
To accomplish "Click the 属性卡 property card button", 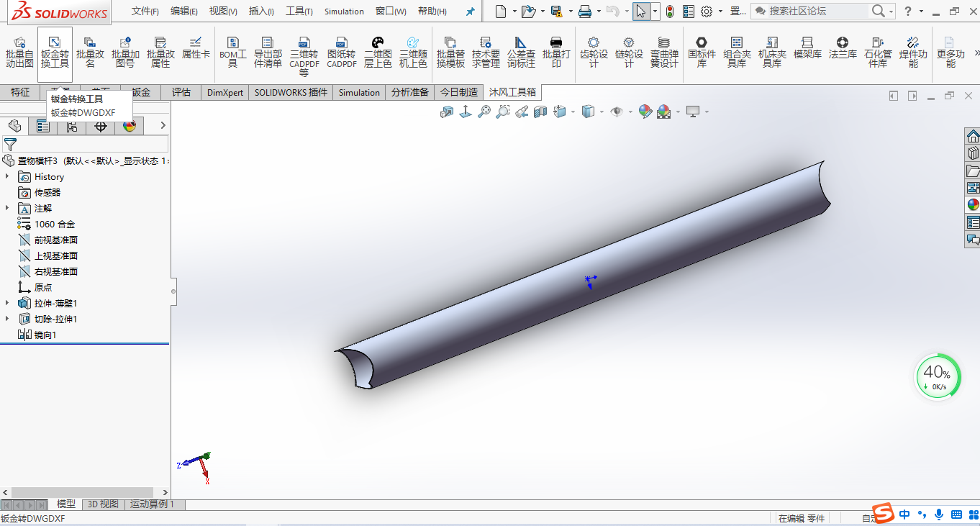I will [196, 49].
